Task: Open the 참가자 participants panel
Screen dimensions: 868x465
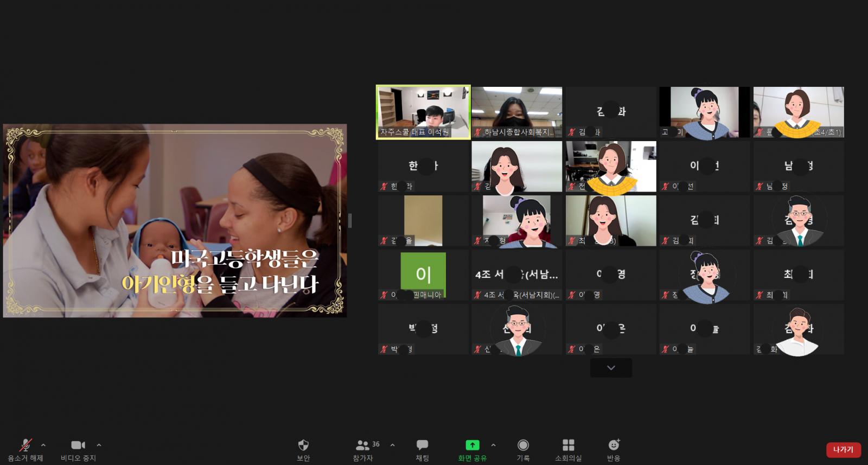Action: (x=362, y=445)
